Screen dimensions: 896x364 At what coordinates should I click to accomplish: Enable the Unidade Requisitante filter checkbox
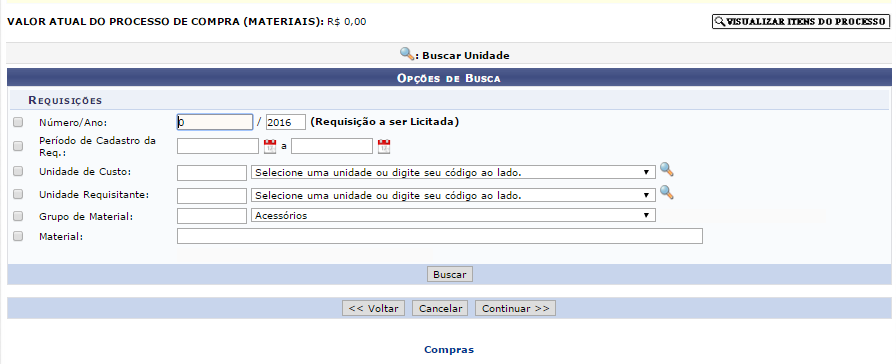pyautogui.click(x=18, y=194)
